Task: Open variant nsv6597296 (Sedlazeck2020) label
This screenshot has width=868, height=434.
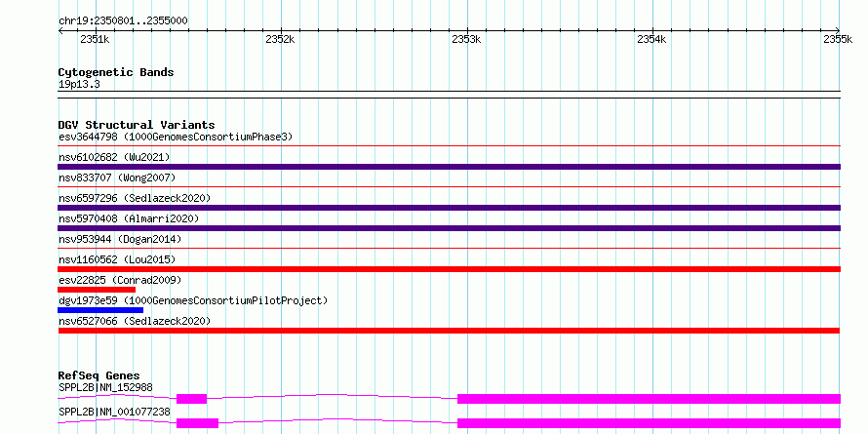Action: pyautogui.click(x=135, y=198)
